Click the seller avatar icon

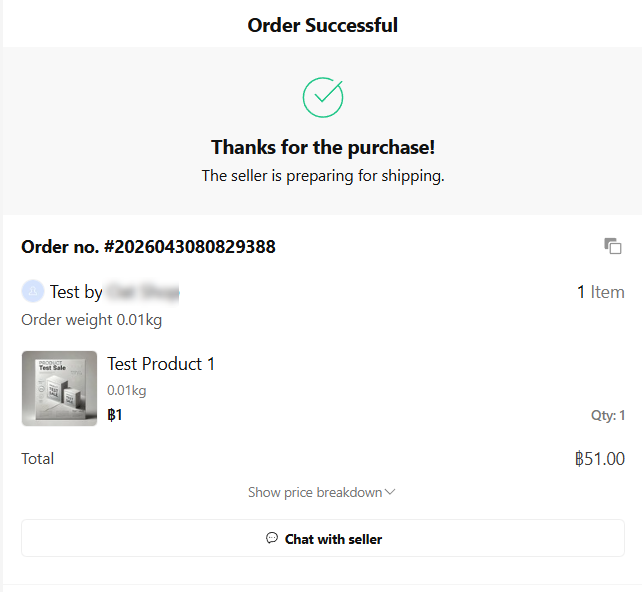coord(33,291)
